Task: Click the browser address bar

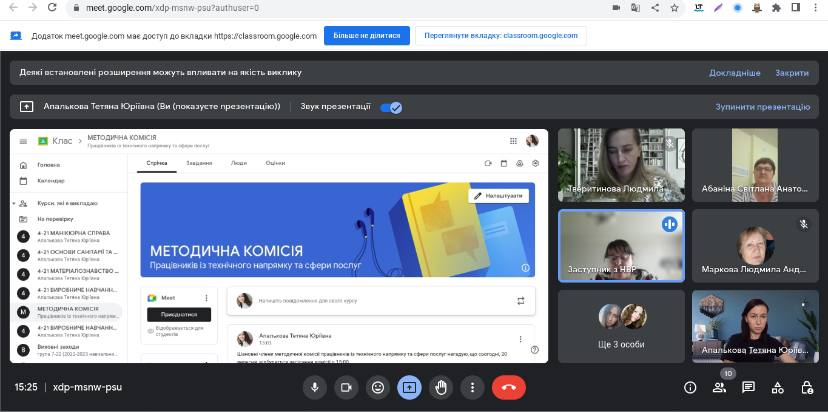Action: tap(338, 8)
